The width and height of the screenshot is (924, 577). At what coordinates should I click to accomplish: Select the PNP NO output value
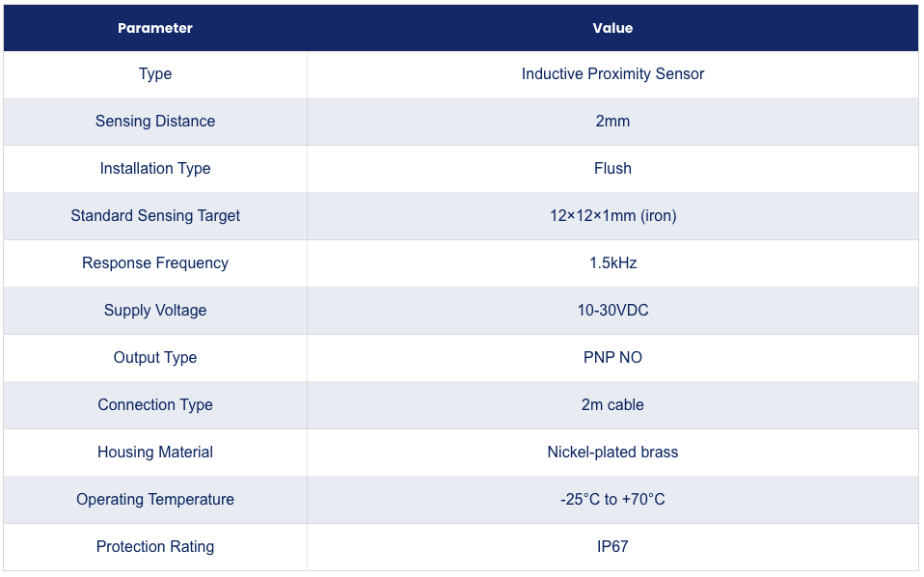612,357
